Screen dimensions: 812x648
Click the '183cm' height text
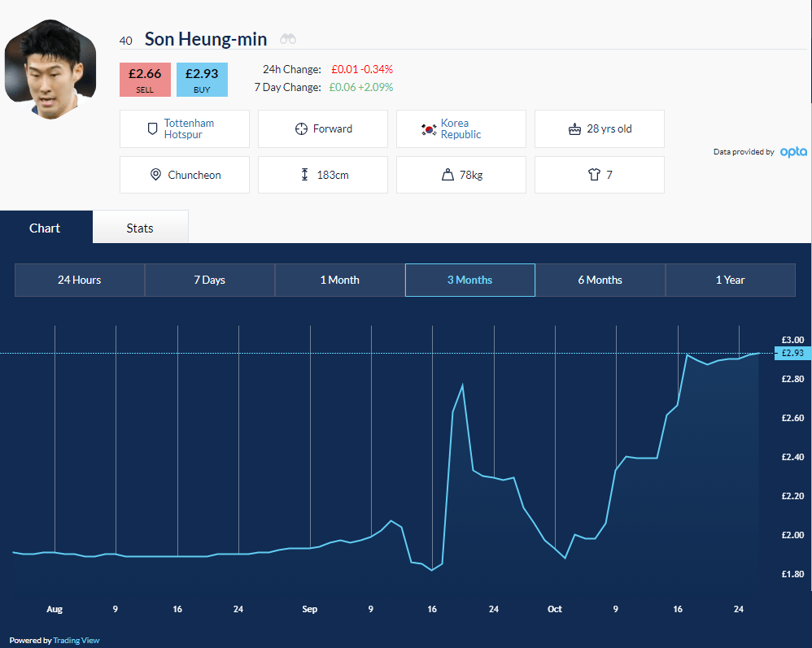333,175
